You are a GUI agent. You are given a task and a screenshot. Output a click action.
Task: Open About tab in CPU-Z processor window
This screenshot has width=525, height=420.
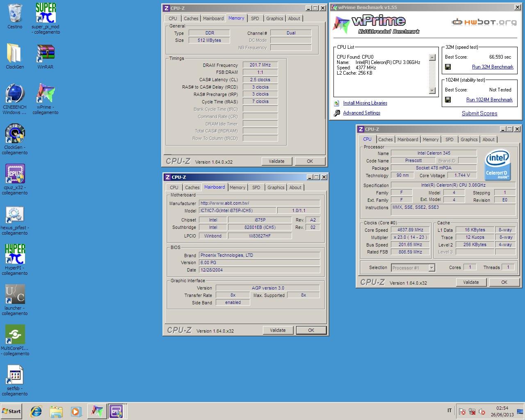click(488, 139)
